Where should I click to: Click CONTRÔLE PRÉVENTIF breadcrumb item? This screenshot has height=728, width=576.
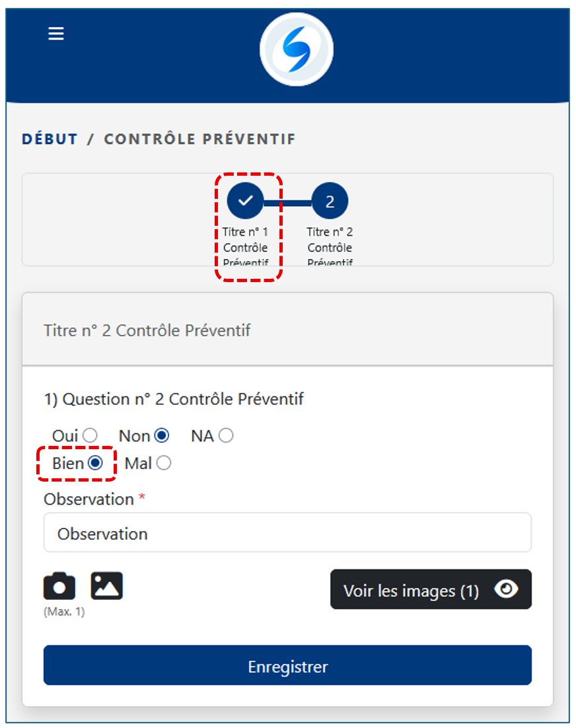tap(199, 139)
